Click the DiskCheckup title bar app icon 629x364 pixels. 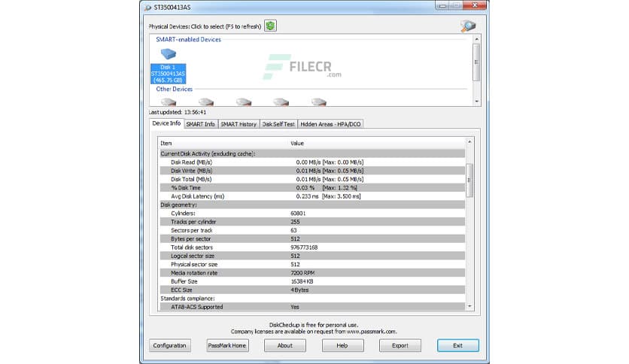148,8
